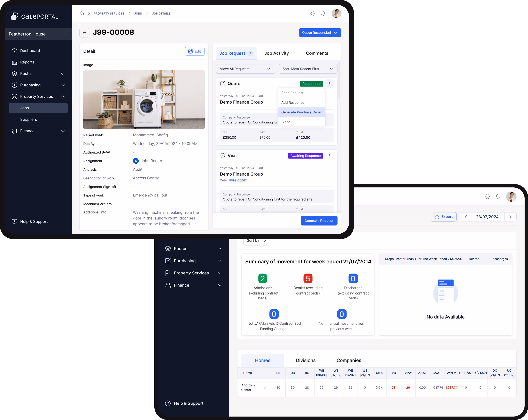Click the user avatar in dashboard header
528x420 pixels.
pos(511,196)
